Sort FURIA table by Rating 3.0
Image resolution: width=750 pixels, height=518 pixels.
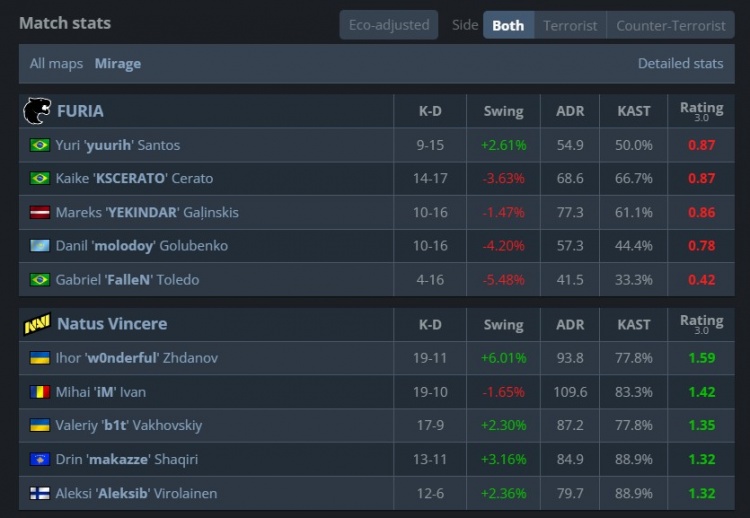tap(701, 111)
